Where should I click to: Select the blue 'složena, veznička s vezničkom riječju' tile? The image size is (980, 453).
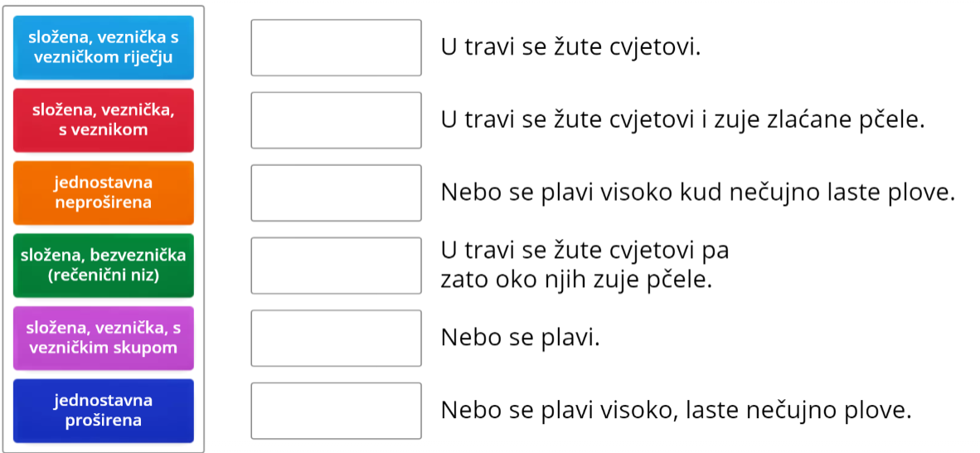click(x=104, y=47)
